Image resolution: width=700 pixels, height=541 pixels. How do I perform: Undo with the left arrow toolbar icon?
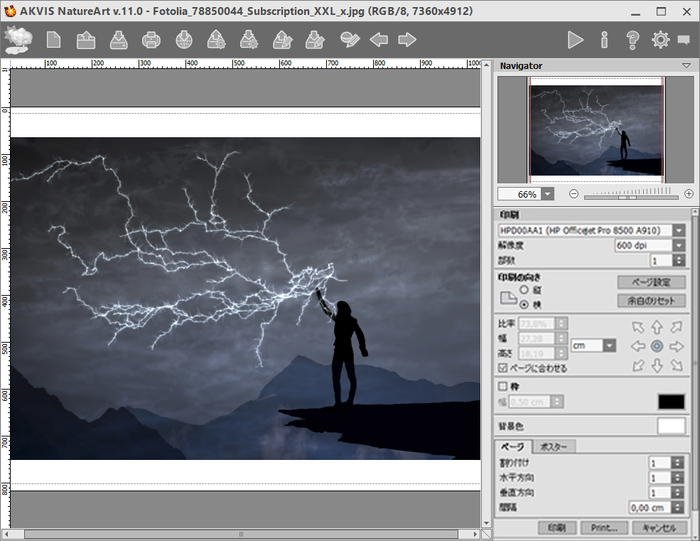379,40
